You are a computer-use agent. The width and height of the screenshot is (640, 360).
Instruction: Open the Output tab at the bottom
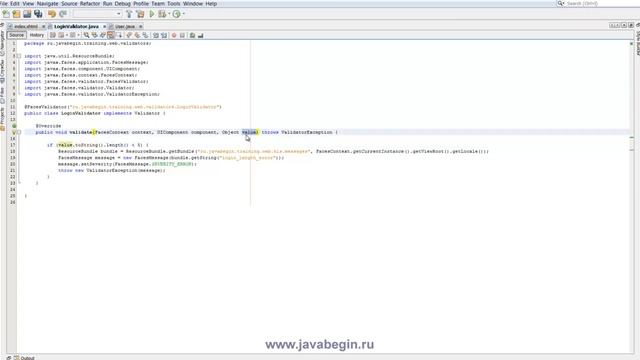24,358
